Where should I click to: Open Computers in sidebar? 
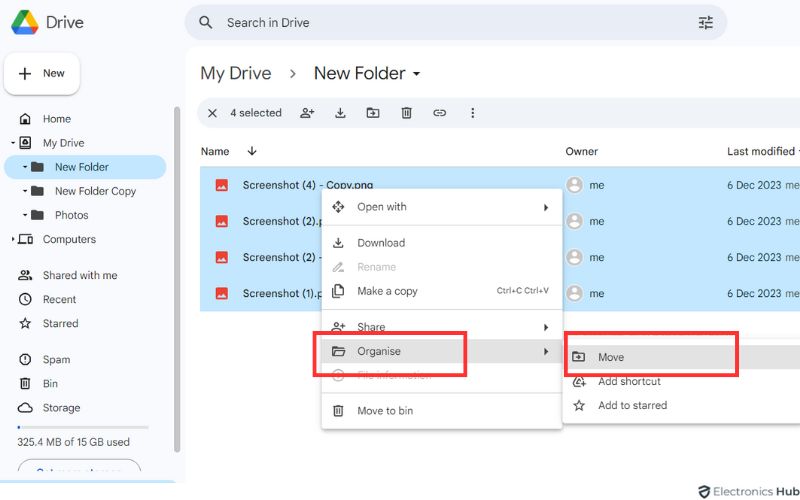point(69,239)
